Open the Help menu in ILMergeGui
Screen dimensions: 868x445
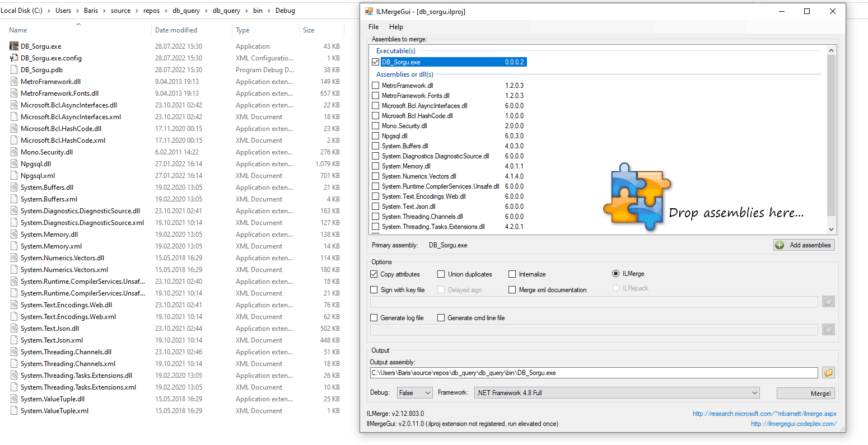click(x=396, y=27)
